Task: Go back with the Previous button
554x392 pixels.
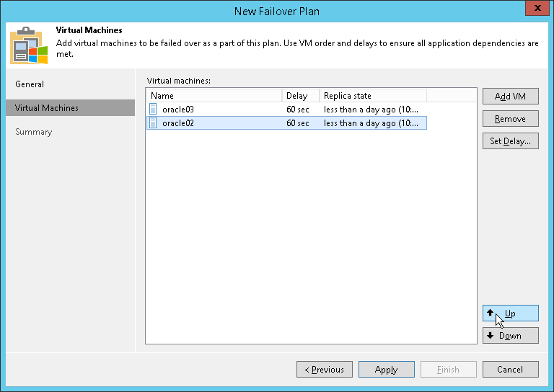Action: pos(324,370)
